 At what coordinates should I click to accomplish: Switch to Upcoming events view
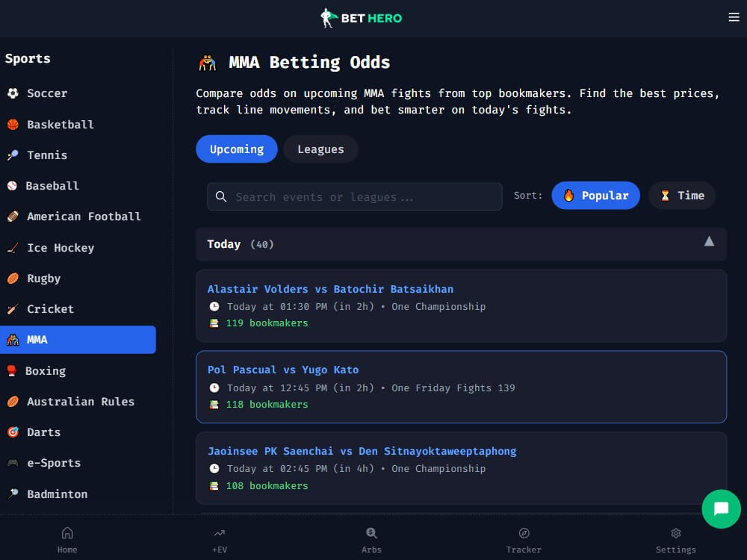click(x=236, y=149)
